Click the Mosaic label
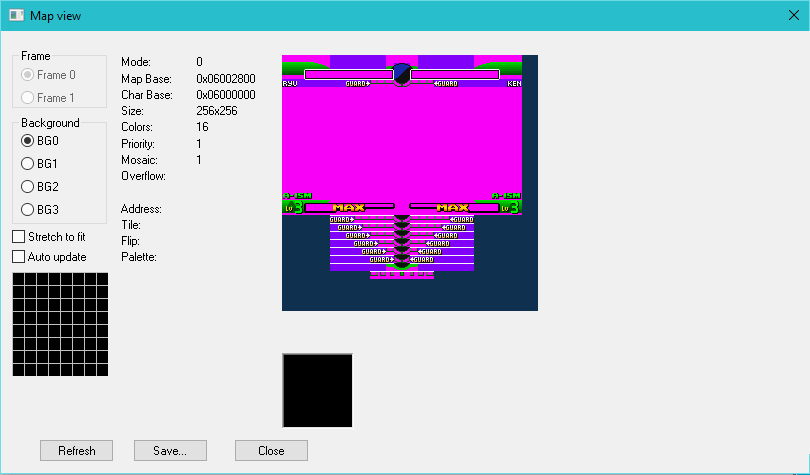Image resolution: width=810 pixels, height=475 pixels. 139,160
